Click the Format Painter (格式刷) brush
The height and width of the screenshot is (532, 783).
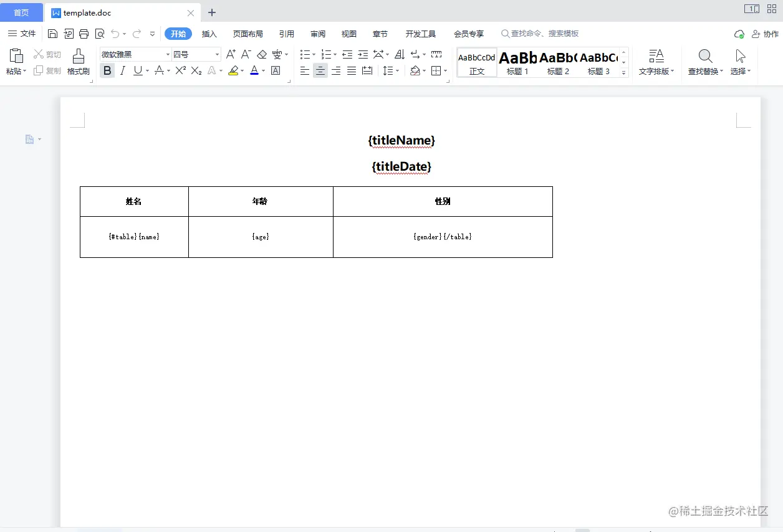coord(79,57)
